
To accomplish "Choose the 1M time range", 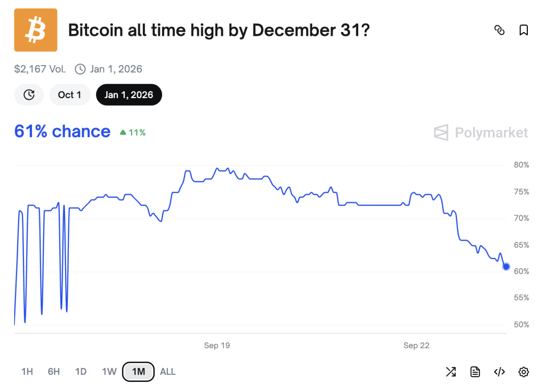I will click(x=138, y=372).
